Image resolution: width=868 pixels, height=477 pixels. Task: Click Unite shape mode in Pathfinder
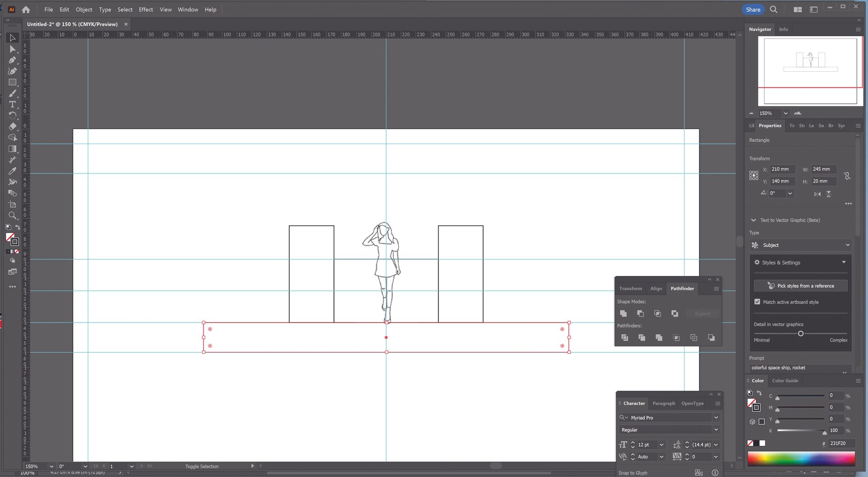[623, 313]
